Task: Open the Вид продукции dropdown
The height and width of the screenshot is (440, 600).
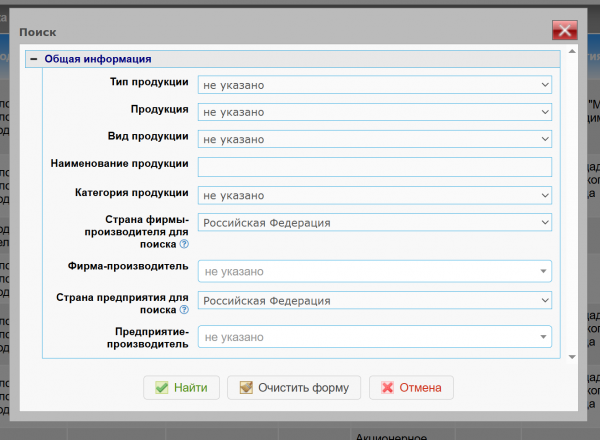Action: (x=374, y=139)
